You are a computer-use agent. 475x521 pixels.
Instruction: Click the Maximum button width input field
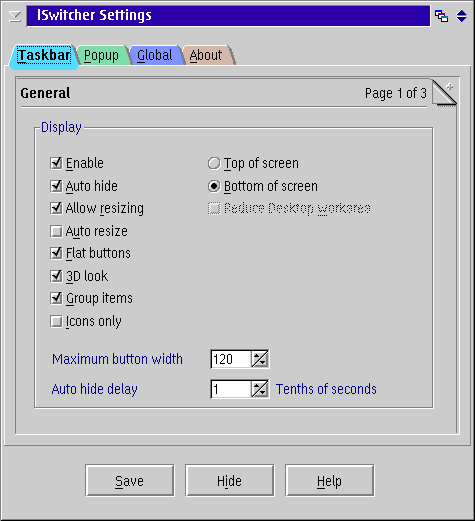pyautogui.click(x=231, y=359)
